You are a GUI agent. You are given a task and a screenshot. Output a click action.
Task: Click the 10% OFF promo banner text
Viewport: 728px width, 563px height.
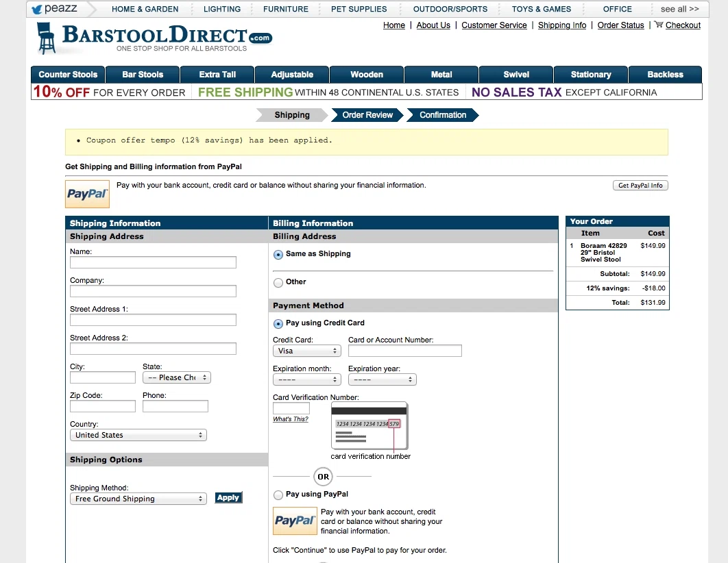coord(110,92)
